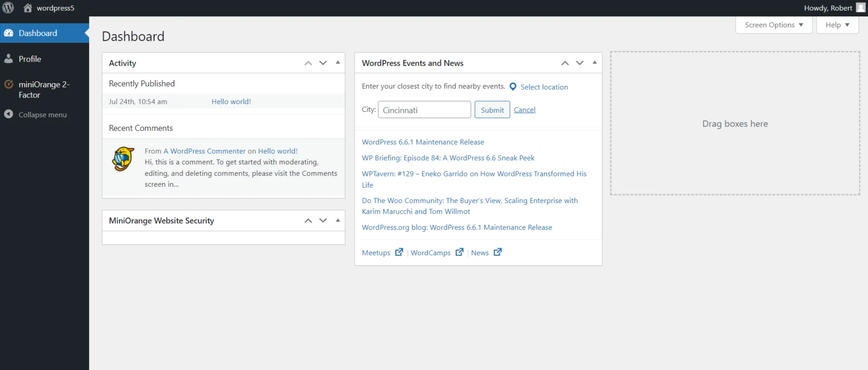
Task: Toggle WordPress Events and News panel
Action: [594, 63]
